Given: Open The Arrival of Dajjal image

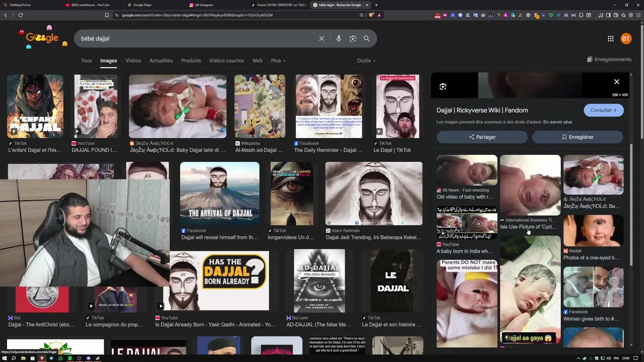Looking at the screenshot, I should click(x=220, y=194).
